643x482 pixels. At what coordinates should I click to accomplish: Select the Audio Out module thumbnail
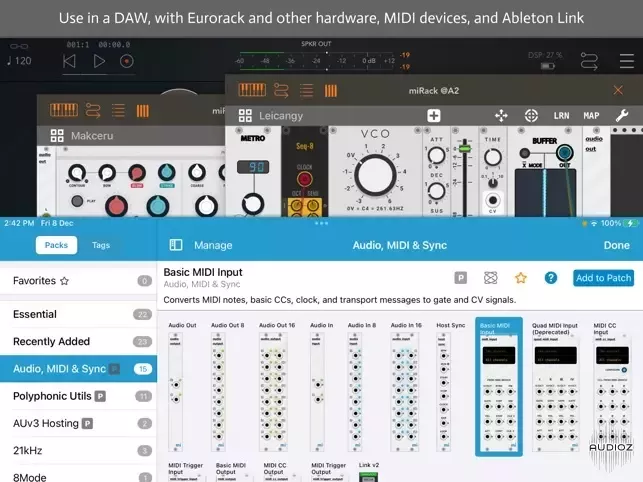point(176,392)
